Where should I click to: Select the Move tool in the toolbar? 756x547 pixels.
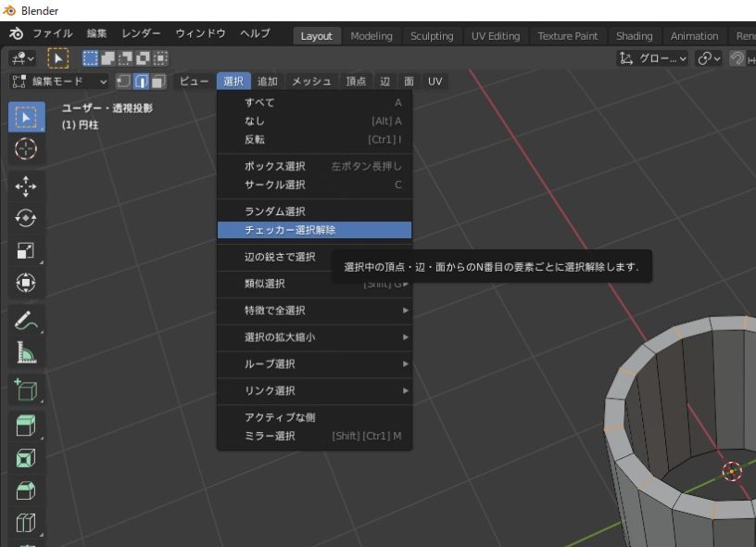pos(26,186)
